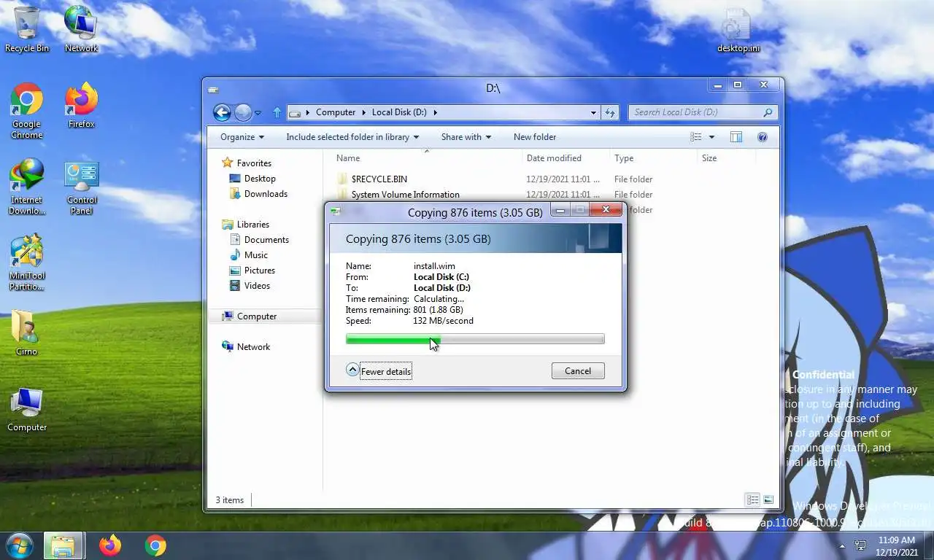Image resolution: width=934 pixels, height=560 pixels.
Task: Click the copy progress bar
Action: [x=475, y=339]
